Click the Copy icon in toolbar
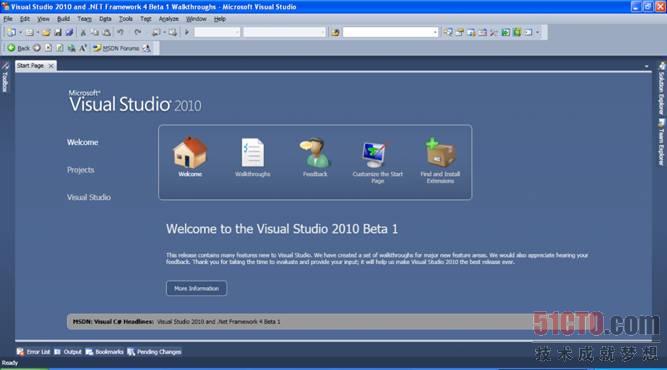The image size is (667, 370). (95, 32)
